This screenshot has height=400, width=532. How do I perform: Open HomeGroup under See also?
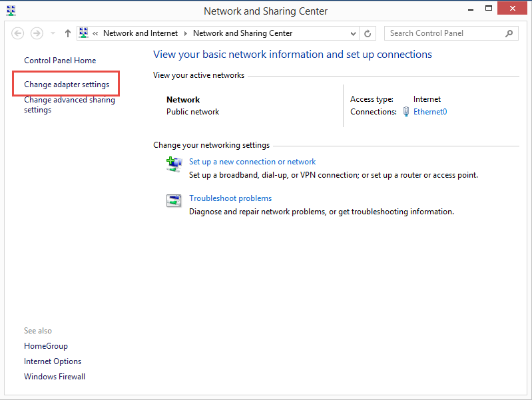point(46,346)
